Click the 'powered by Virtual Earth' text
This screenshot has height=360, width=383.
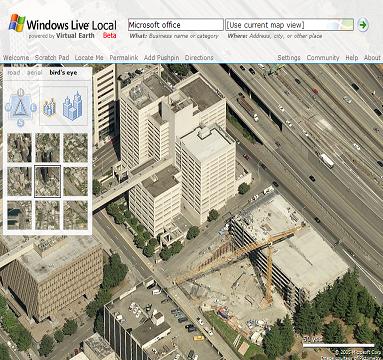[61, 35]
